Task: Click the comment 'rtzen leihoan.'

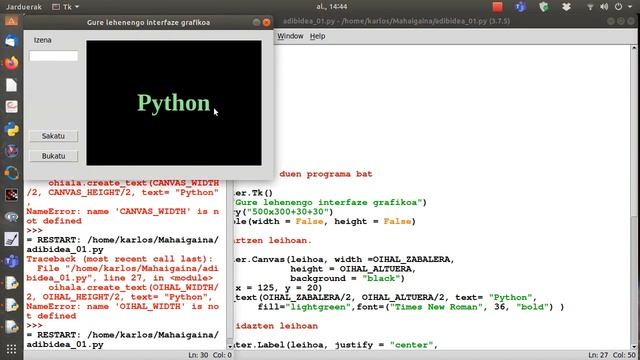Action: click(273, 240)
